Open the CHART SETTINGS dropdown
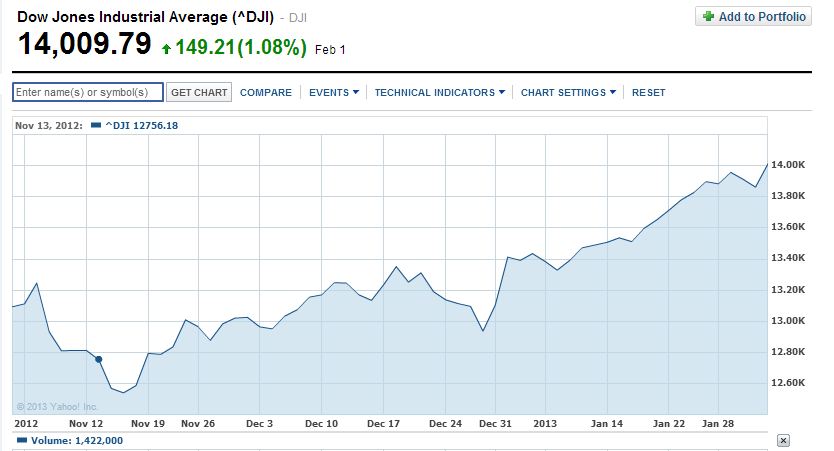Image resolution: width=834 pixels, height=451 pixels. [x=569, y=93]
